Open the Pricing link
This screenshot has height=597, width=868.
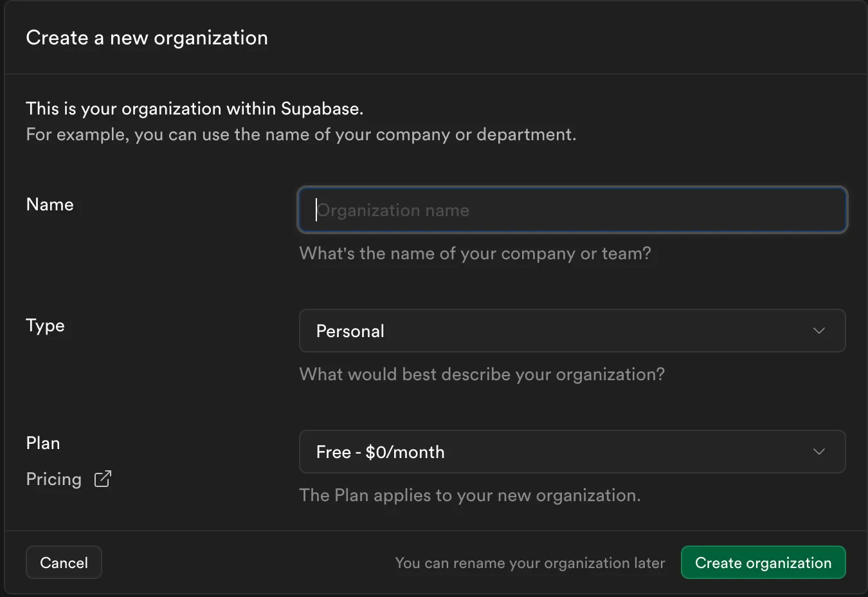coord(53,479)
